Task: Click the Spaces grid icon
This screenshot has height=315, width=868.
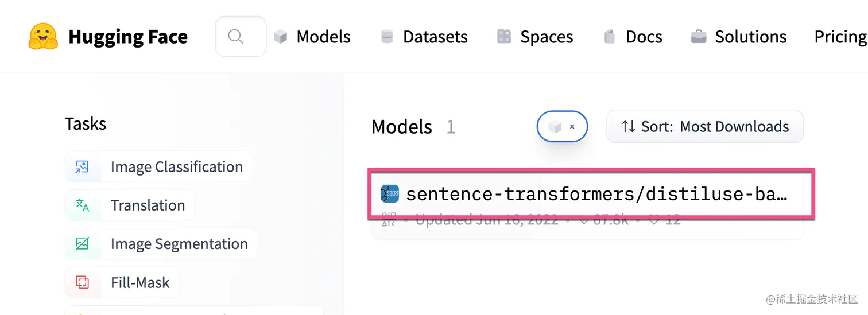Action: point(504,37)
